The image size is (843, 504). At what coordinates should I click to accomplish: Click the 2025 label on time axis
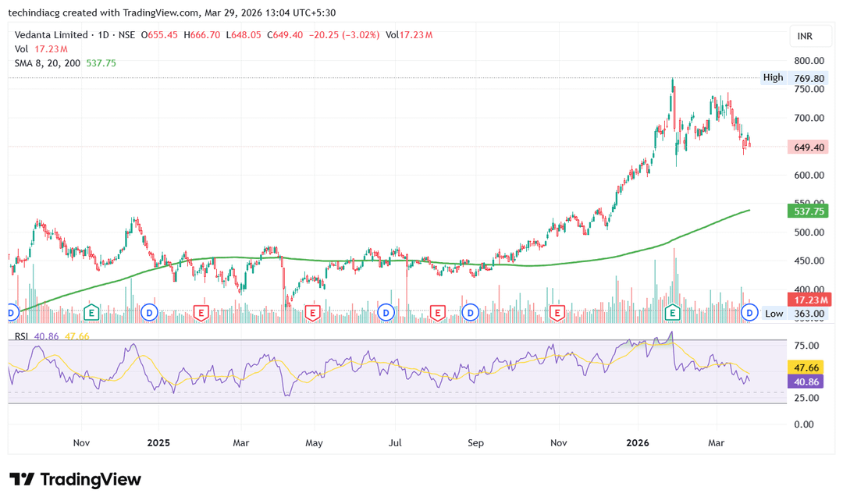[x=158, y=443]
